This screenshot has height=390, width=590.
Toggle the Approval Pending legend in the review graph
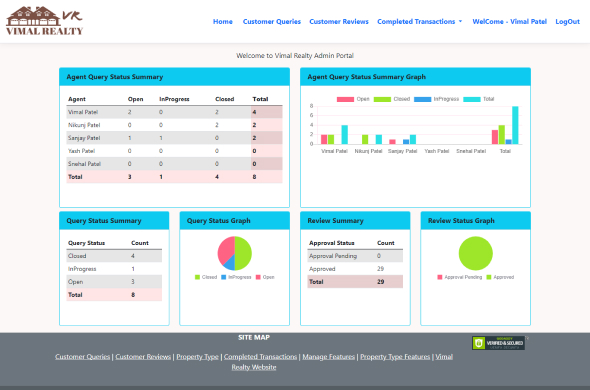pyautogui.click(x=459, y=277)
